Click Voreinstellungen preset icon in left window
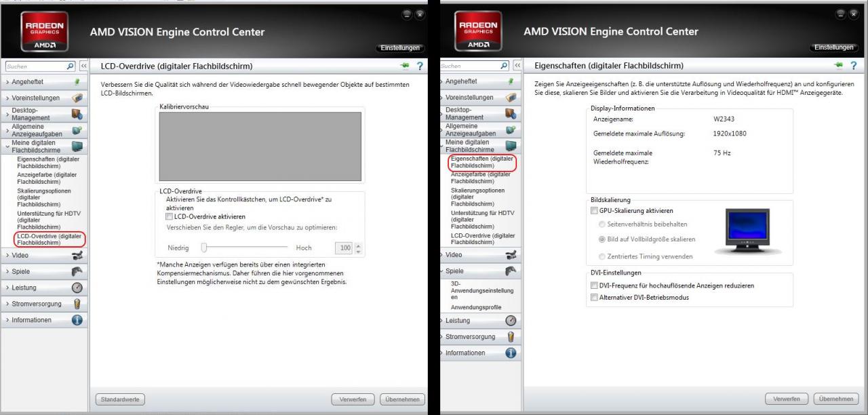The height and width of the screenshot is (415, 868). tap(77, 98)
